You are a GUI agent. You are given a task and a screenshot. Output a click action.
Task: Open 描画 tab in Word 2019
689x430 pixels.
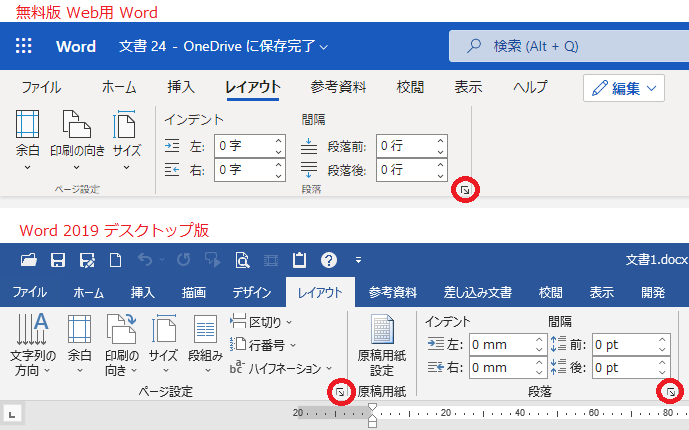coord(194,292)
